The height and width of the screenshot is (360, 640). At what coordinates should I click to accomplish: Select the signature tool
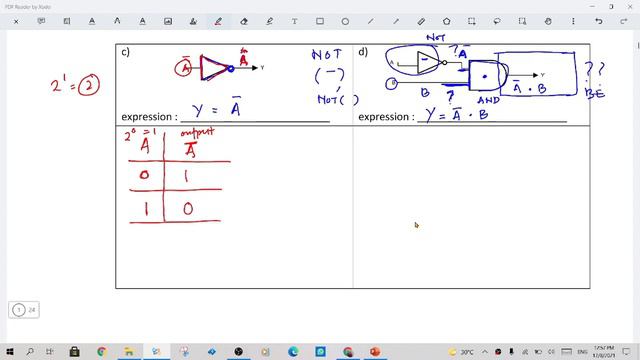click(x=193, y=21)
